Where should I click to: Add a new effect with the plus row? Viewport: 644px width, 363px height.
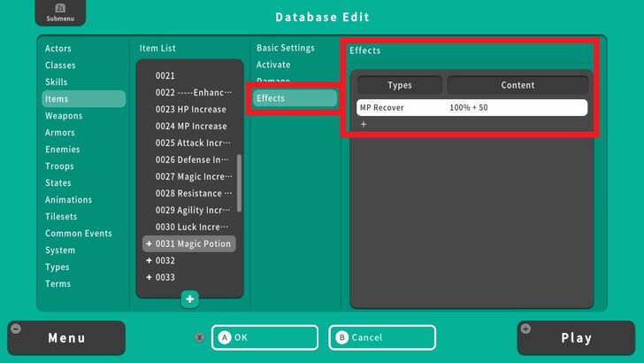(x=364, y=125)
